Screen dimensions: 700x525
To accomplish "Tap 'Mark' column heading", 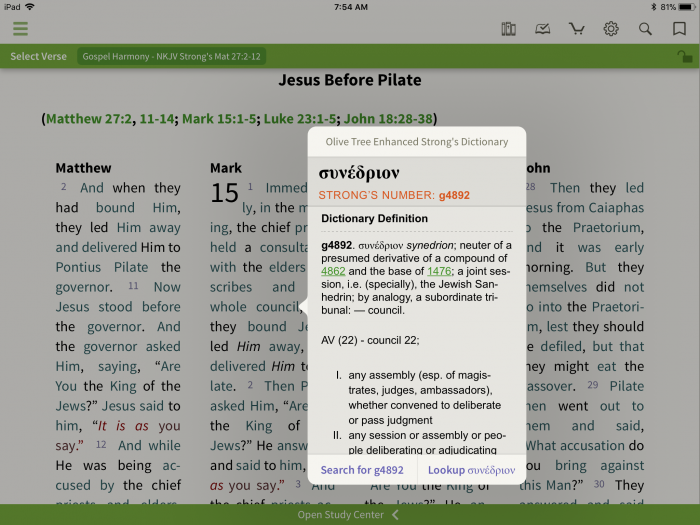I will (226, 168).
